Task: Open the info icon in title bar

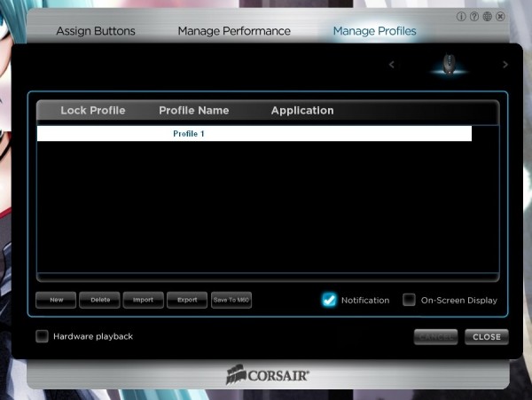Action: (x=461, y=17)
